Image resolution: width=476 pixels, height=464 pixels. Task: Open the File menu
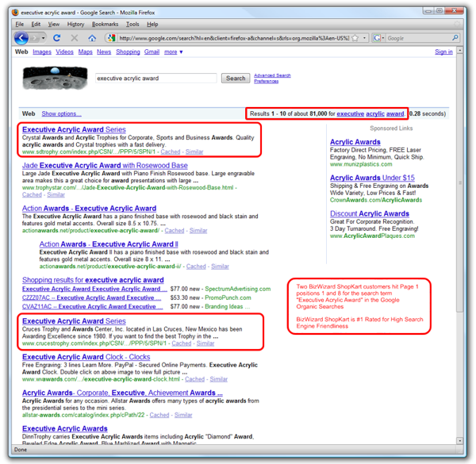(x=19, y=25)
